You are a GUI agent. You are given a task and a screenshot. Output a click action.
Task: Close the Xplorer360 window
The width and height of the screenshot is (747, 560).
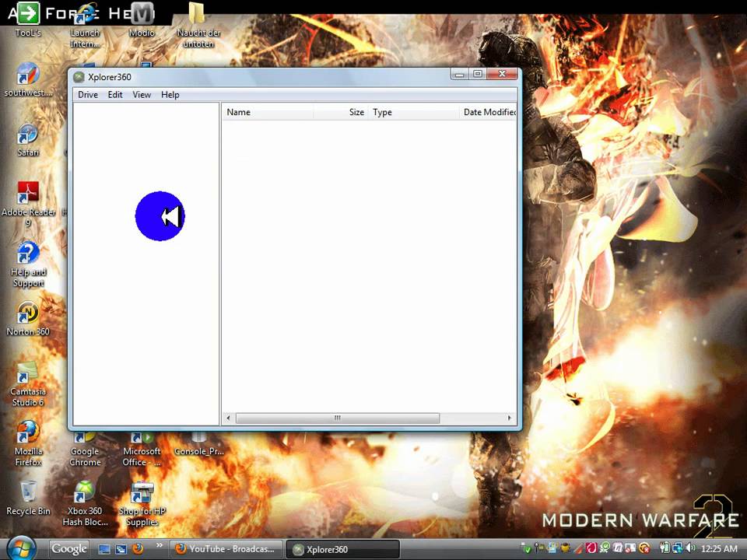tap(502, 74)
